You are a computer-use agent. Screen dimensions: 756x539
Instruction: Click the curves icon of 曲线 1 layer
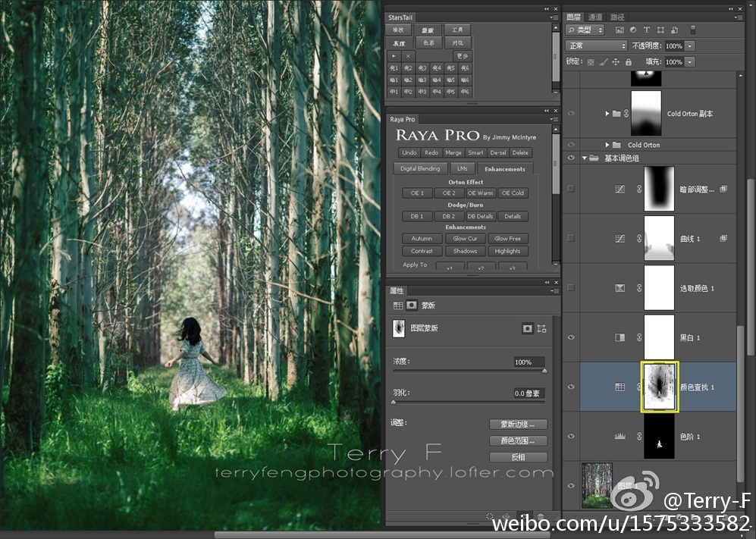click(620, 239)
